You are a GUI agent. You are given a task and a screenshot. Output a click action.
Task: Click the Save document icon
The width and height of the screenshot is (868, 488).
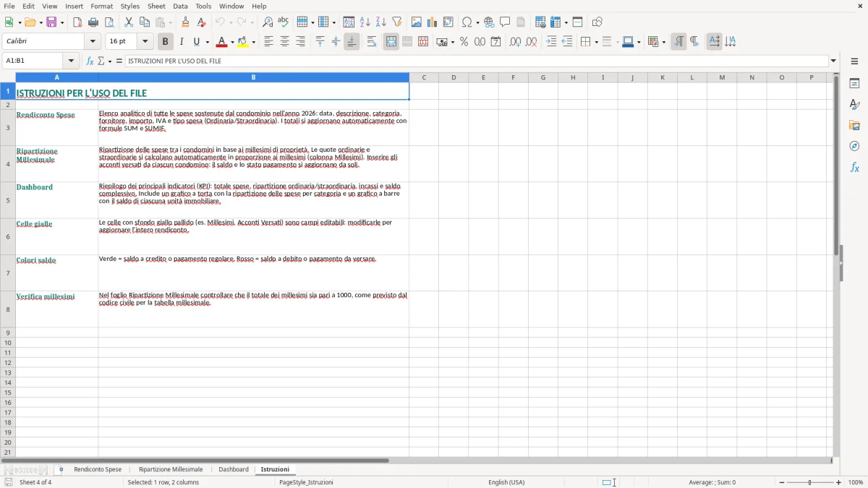click(x=51, y=22)
